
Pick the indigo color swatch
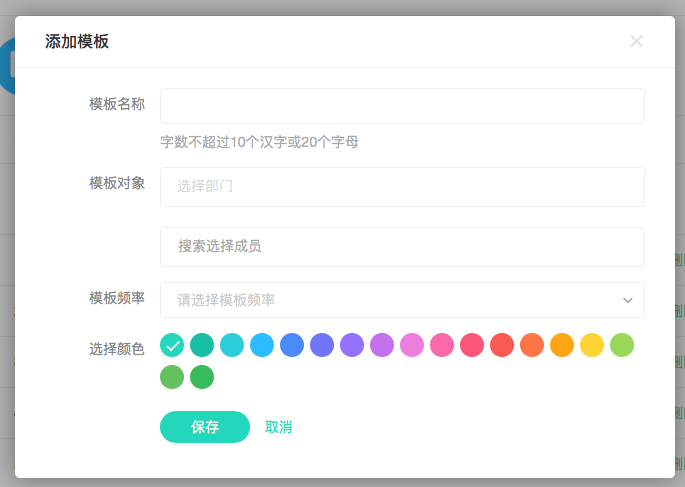[322, 346]
